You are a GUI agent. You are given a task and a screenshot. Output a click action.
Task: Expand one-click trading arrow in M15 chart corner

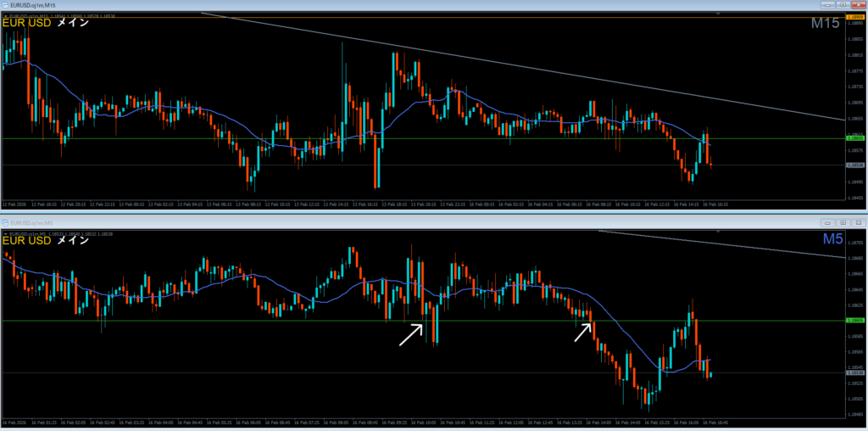pos(6,16)
